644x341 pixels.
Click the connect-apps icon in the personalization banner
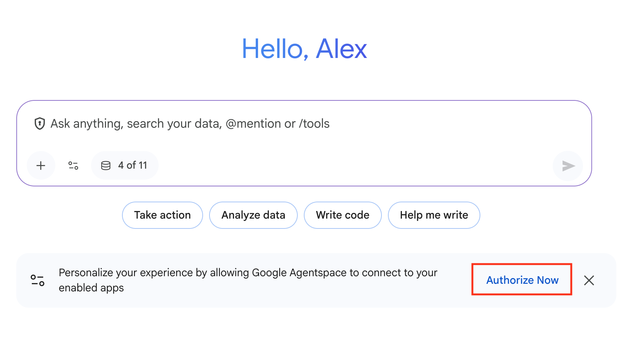pyautogui.click(x=37, y=280)
